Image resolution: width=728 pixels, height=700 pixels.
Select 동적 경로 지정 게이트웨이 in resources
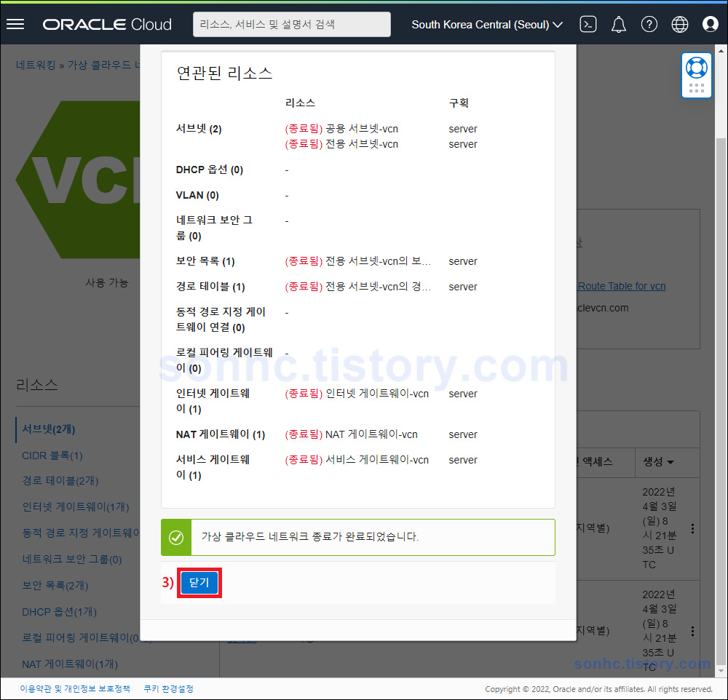click(x=81, y=533)
